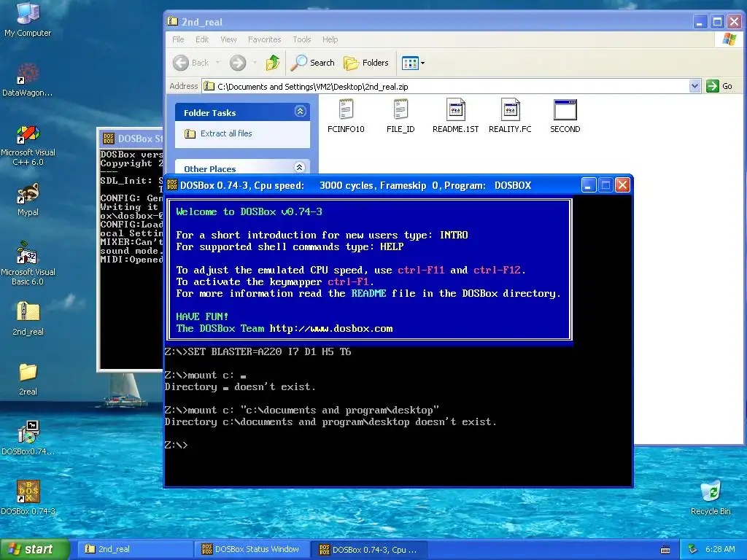Viewport: 747px width, 560px height.
Task: Open the Help menu in Explorer
Action: point(330,39)
